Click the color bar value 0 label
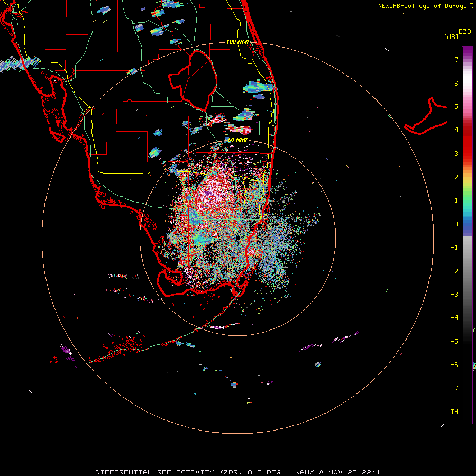Viewport: 476px width, 476px height. (456, 224)
